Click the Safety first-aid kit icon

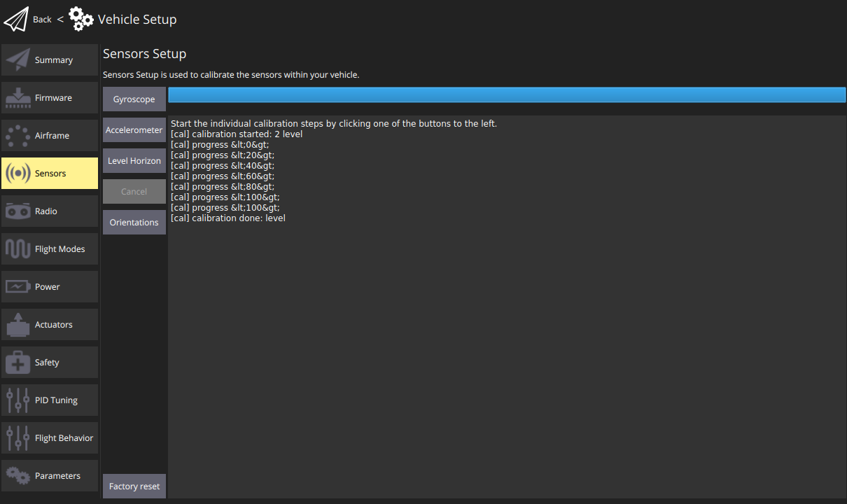(x=17, y=363)
